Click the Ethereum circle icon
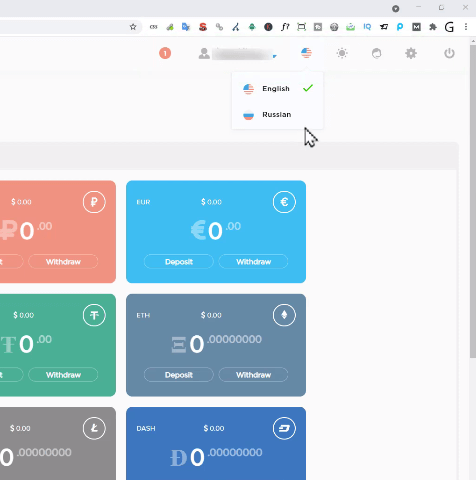This screenshot has height=480, width=476. point(284,315)
